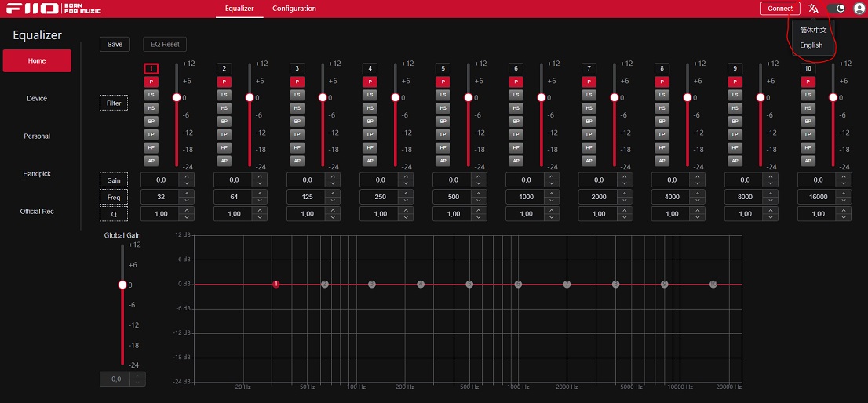Click the Global Gain slider handle
868x403 pixels.
[x=123, y=285]
